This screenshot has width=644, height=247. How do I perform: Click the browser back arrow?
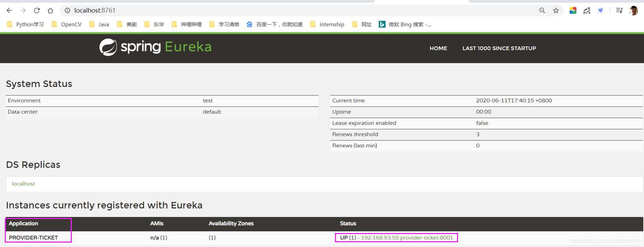point(10,11)
